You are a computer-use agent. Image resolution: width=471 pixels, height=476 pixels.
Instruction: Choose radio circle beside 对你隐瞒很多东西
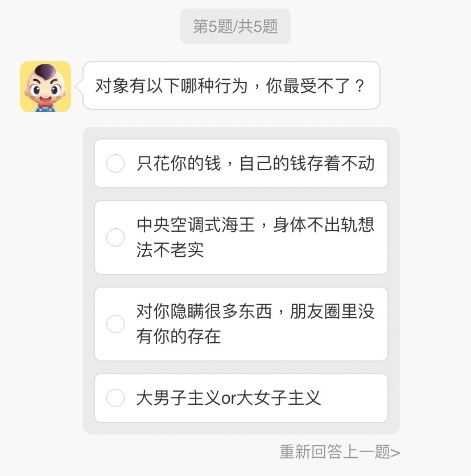tap(115, 324)
